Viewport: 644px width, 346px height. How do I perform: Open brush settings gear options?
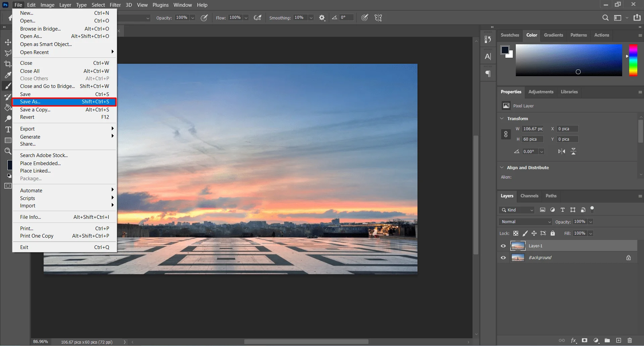point(322,18)
